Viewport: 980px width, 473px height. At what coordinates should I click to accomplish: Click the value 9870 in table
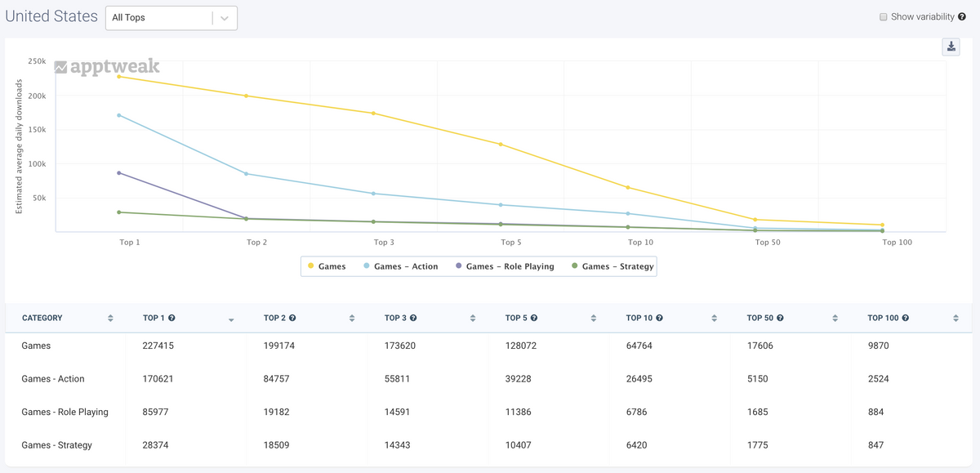click(879, 346)
